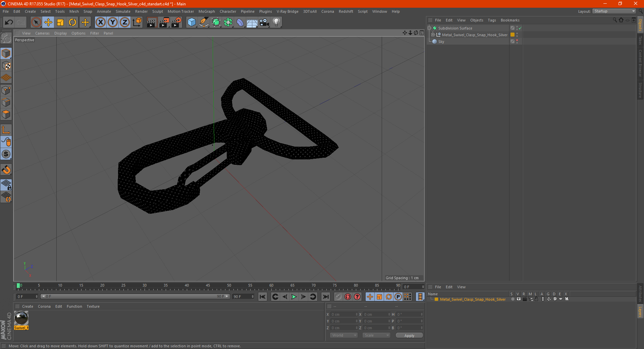The image size is (644, 349).
Task: Select the Swivel material thumbnail
Action: pos(21,318)
